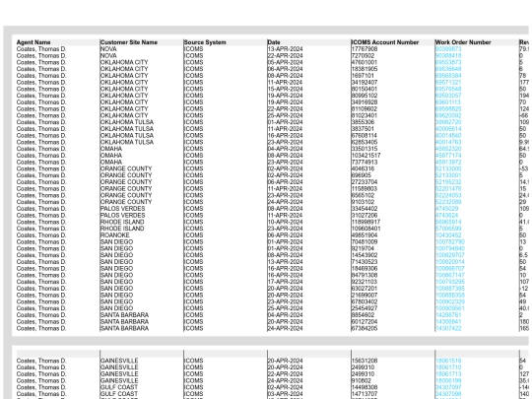Open work order for Gulf Coast 02-APR-2024

[448, 387]
